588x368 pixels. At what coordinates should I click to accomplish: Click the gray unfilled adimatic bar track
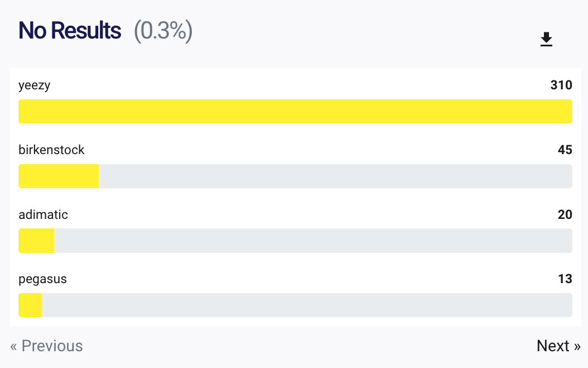coord(312,241)
